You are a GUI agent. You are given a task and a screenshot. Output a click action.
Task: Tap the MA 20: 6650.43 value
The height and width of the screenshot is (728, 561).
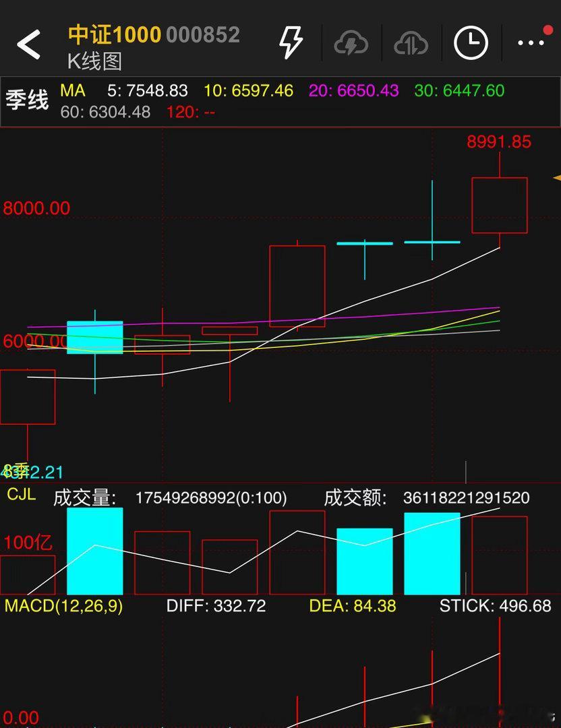(354, 90)
